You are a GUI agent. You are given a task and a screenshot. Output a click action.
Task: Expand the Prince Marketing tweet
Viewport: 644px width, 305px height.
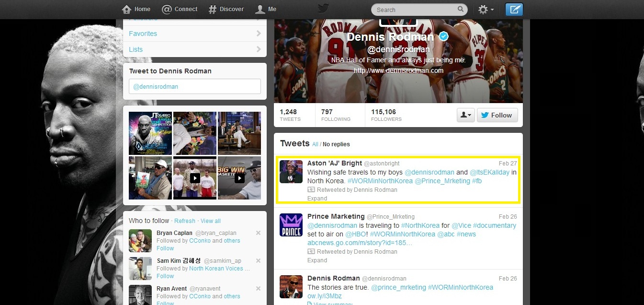pyautogui.click(x=317, y=260)
